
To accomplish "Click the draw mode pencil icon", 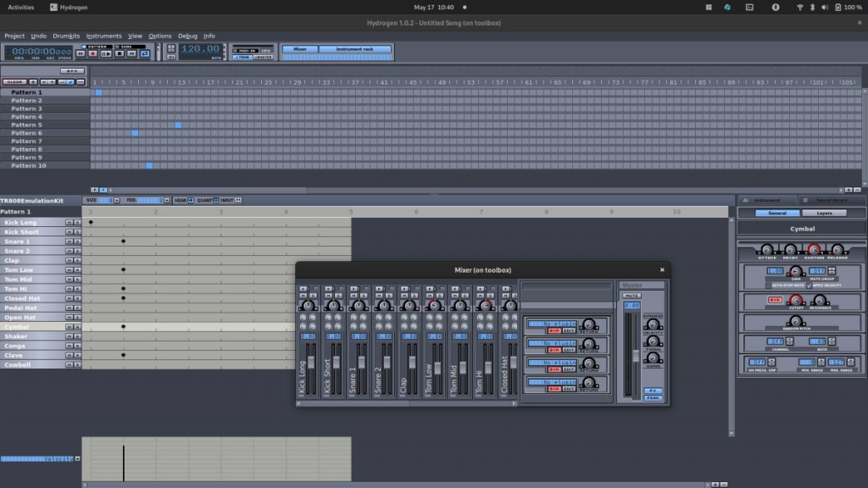I will (x=70, y=82).
